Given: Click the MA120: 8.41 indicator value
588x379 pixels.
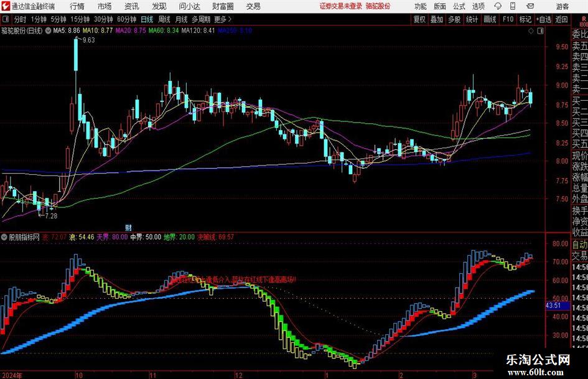Looking at the screenshot, I should pyautogui.click(x=198, y=30).
